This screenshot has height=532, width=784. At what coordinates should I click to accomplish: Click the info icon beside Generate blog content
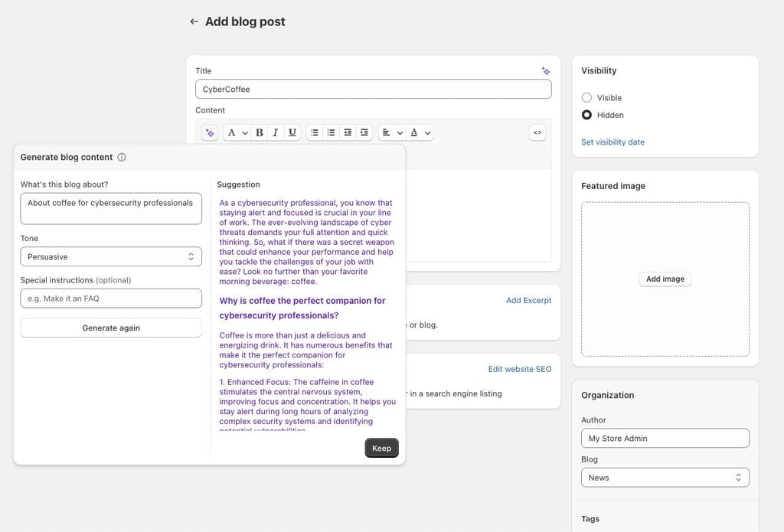click(122, 157)
